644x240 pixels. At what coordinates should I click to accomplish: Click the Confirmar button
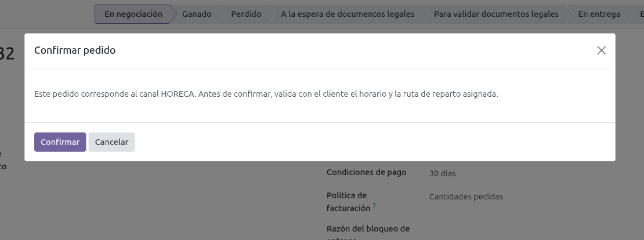pyautogui.click(x=60, y=142)
